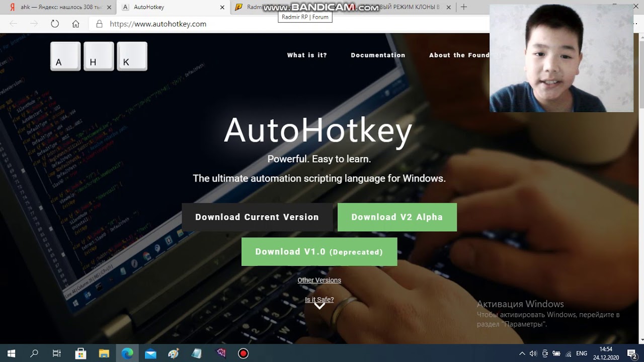
Task: Open a new browser tab with plus
Action: click(x=464, y=7)
